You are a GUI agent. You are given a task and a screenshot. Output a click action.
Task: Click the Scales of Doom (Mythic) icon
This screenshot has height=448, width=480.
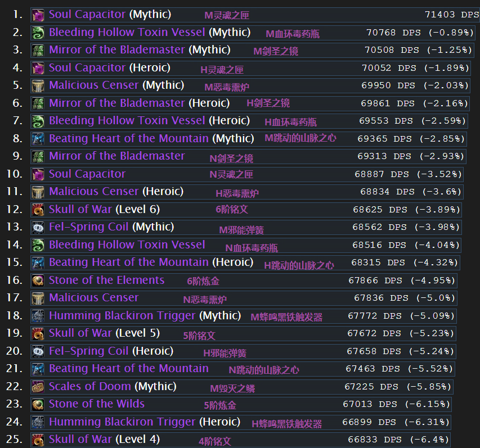tap(38, 387)
